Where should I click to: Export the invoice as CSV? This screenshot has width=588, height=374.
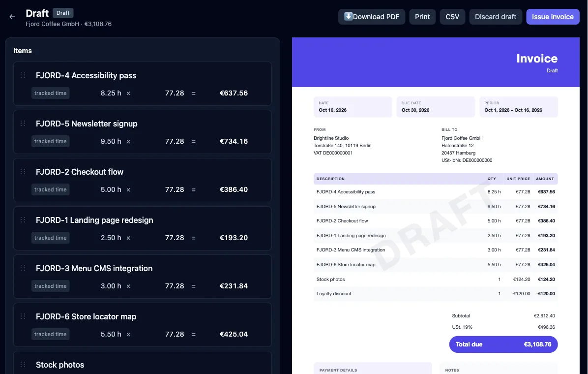pyautogui.click(x=452, y=17)
